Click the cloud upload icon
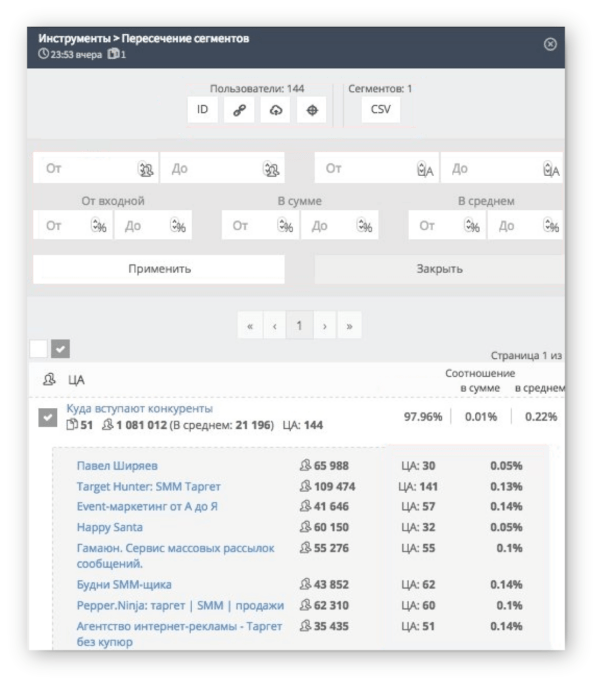 coord(275,110)
